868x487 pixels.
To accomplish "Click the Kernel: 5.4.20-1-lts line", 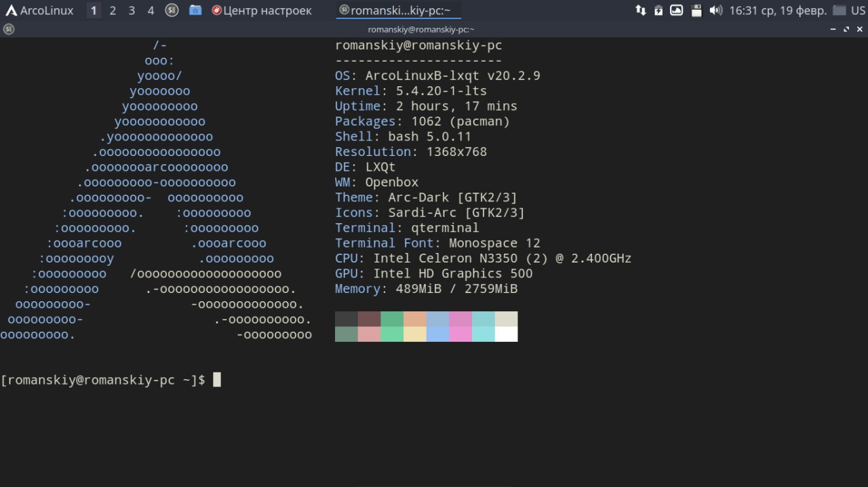I will coord(411,91).
